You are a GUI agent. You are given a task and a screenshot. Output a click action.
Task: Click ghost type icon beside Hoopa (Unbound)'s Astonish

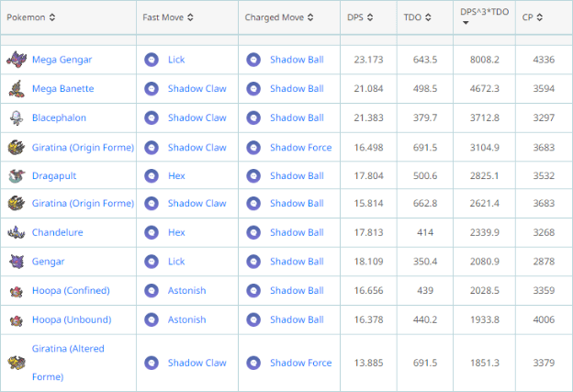152,319
